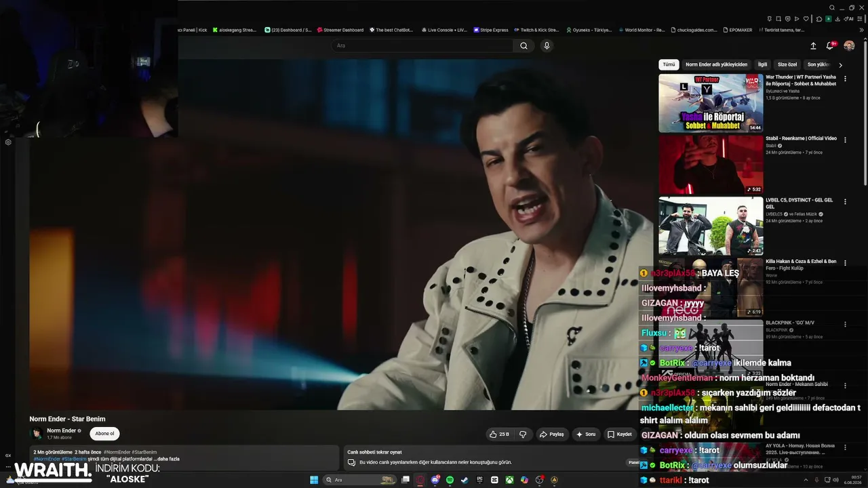Open Opera GX sidebar settings gear

click(x=8, y=142)
